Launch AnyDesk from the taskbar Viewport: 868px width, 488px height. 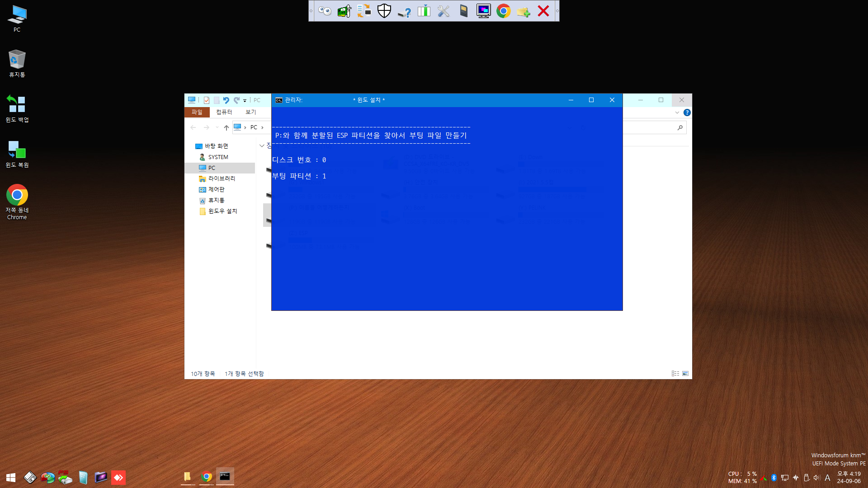[118, 478]
